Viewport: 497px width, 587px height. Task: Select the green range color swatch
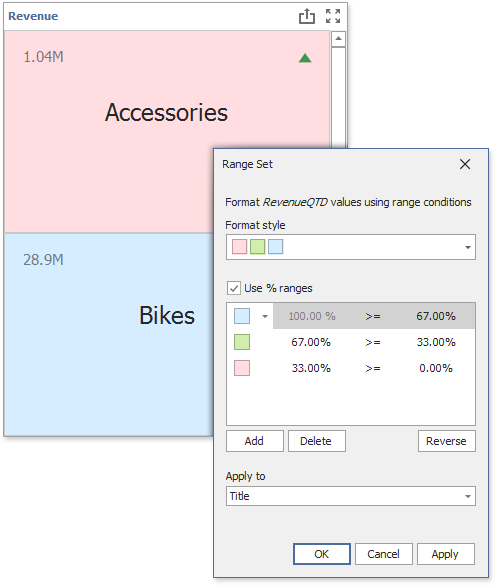click(242, 342)
